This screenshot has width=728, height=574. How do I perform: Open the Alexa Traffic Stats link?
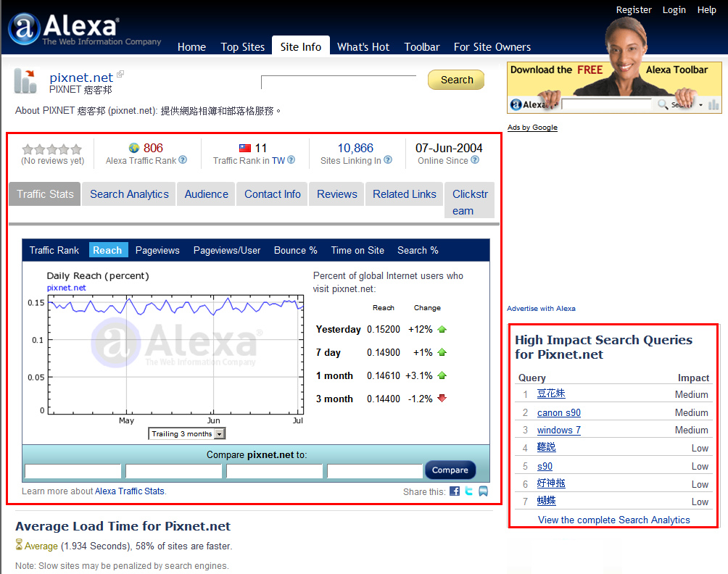coord(130,491)
